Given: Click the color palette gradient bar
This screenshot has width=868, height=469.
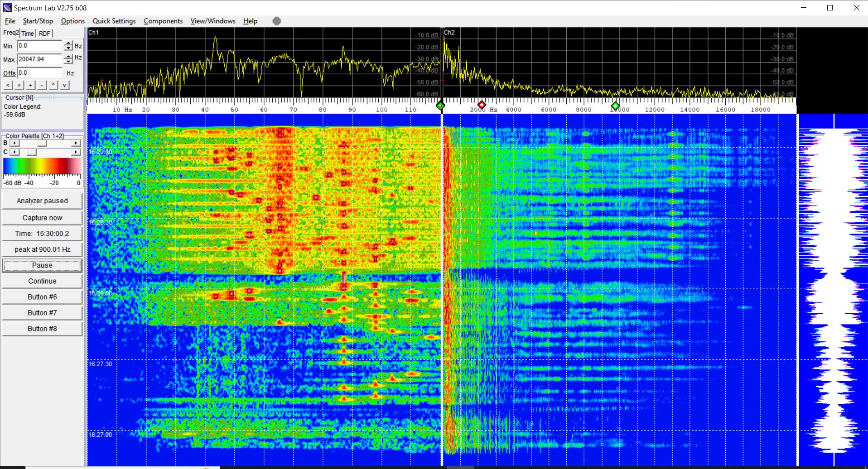Looking at the screenshot, I should tap(42, 166).
